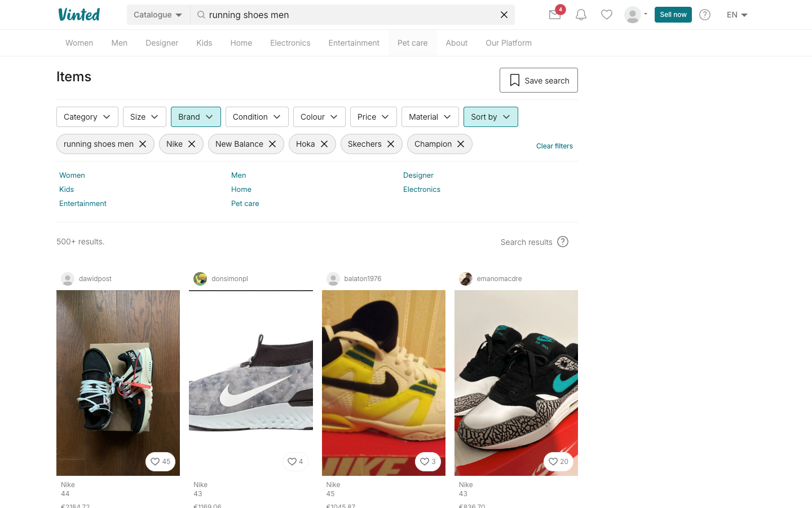The width and height of the screenshot is (812, 508).
Task: Follow the Men category link under filters
Action: [x=239, y=175]
